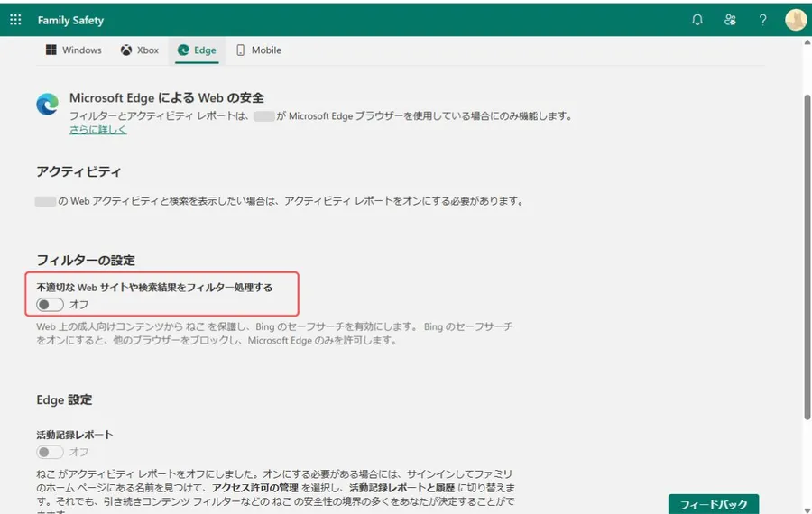This screenshot has height=514, width=812.
Task: Open the family members icon in header
Action: click(730, 20)
